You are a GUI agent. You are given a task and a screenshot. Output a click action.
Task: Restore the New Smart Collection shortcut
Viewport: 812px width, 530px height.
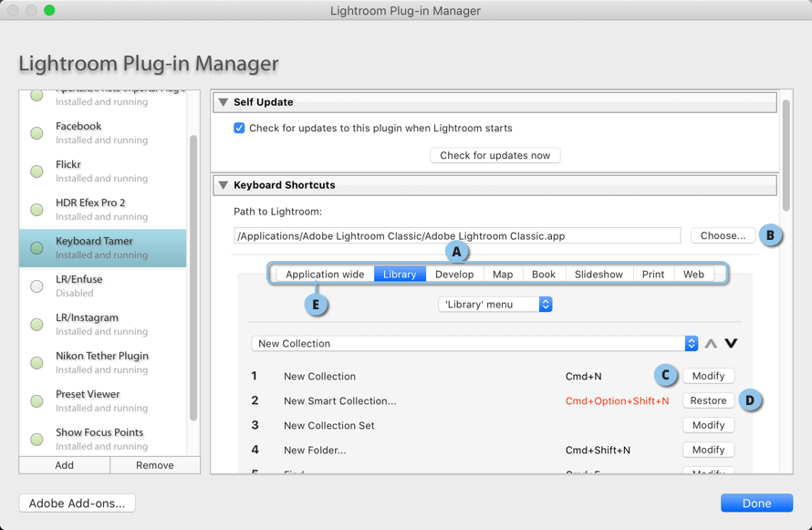pyautogui.click(x=708, y=400)
